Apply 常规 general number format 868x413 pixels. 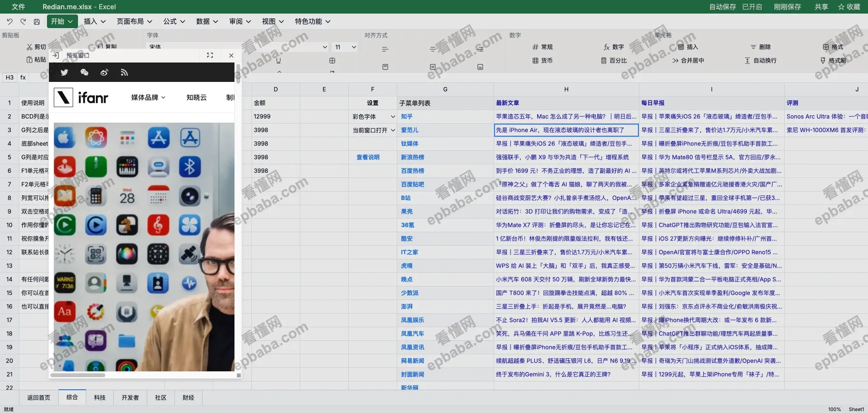[542, 47]
